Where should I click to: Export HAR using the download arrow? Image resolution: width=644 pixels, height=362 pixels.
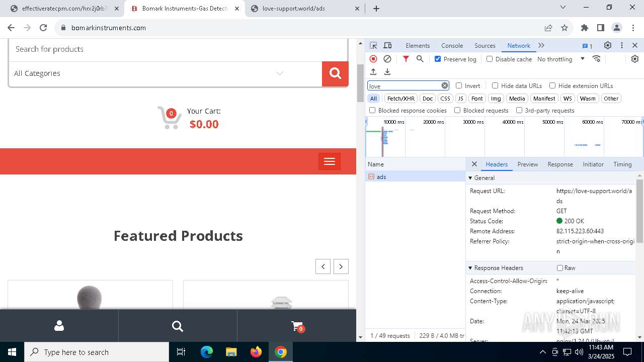387,72
